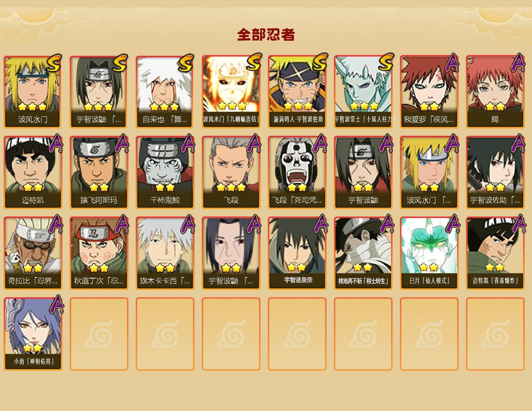Open 波风水门「九喇嘛连结」 card
Image resolution: width=532 pixels, height=411 pixels.
231,92
